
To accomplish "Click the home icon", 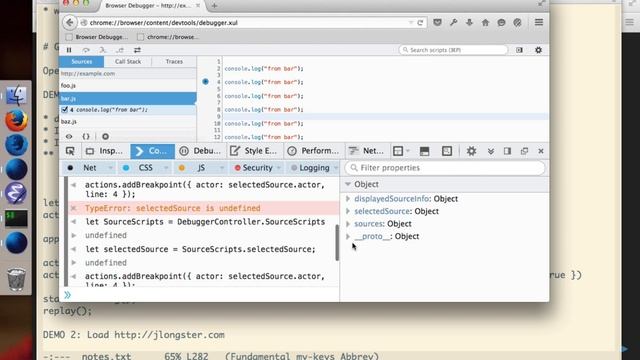I will coord(485,22).
